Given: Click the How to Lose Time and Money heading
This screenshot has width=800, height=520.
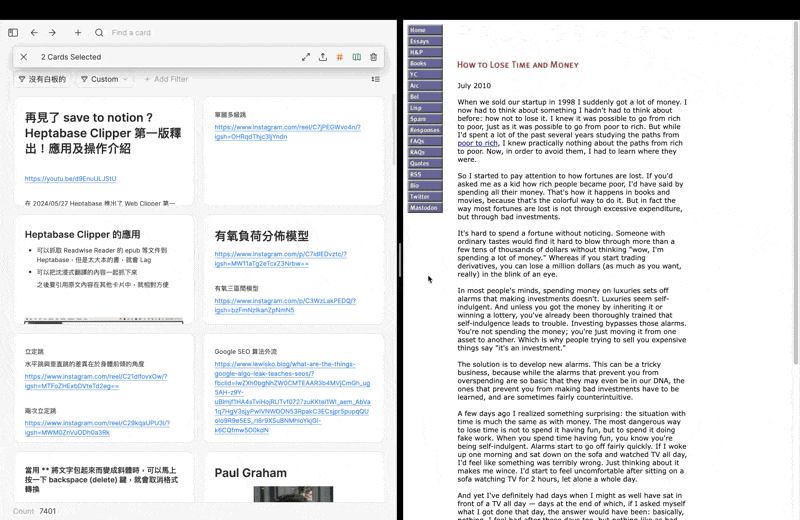Looking at the screenshot, I should pos(518,65).
